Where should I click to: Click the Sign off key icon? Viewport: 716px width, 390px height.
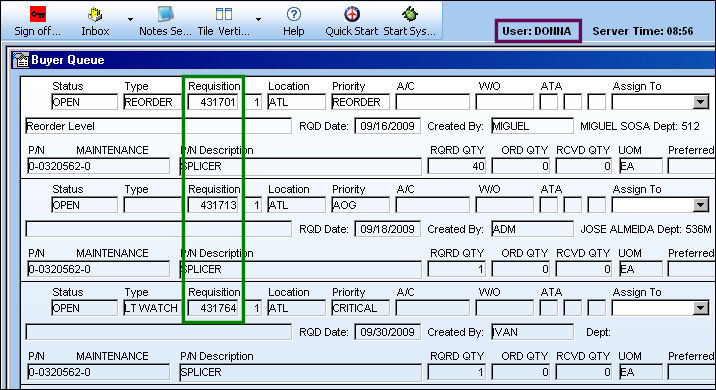(37, 14)
